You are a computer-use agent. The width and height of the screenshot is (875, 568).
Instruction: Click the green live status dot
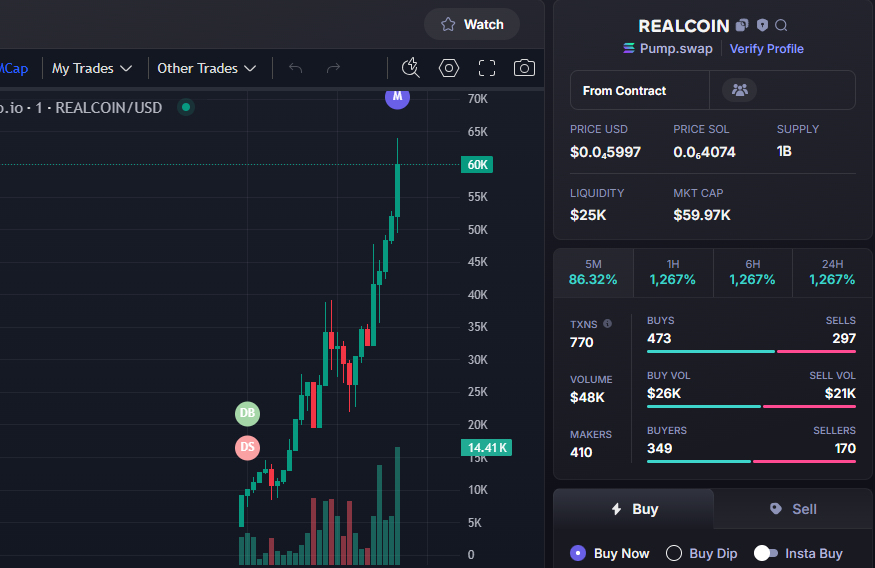[186, 107]
